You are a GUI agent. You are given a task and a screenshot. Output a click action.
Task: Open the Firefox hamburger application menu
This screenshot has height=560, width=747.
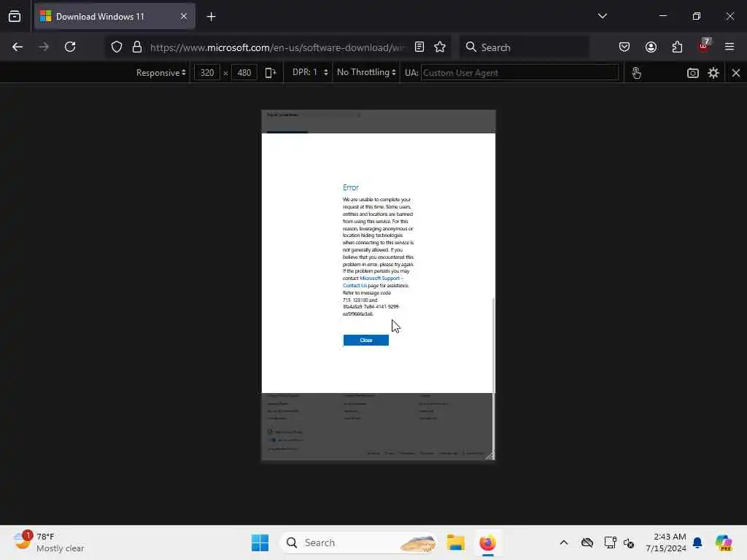click(729, 47)
